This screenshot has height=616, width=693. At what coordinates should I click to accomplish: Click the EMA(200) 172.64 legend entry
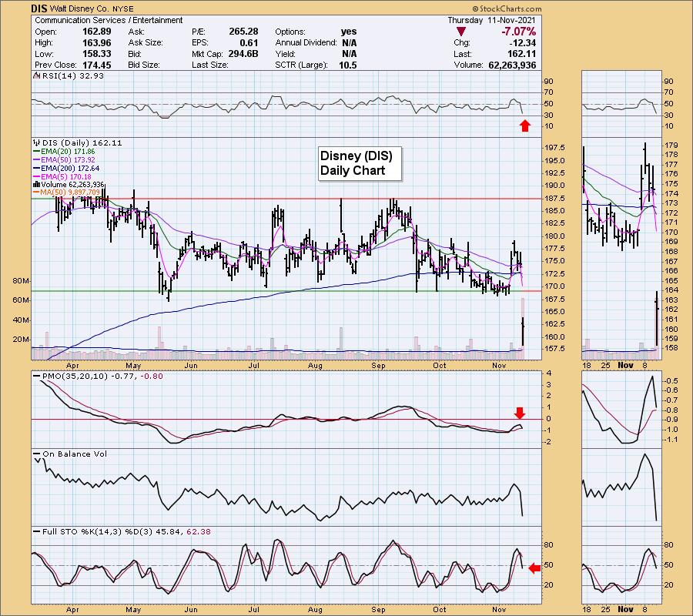pos(70,168)
